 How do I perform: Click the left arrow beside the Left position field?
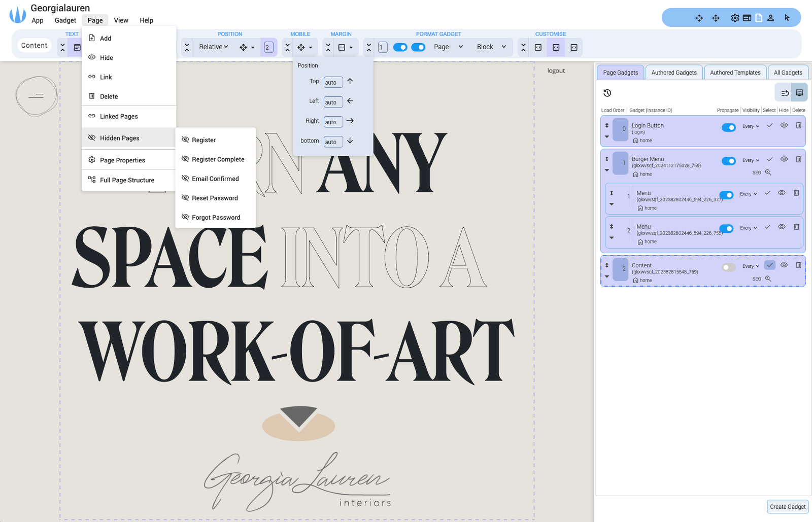[350, 101]
